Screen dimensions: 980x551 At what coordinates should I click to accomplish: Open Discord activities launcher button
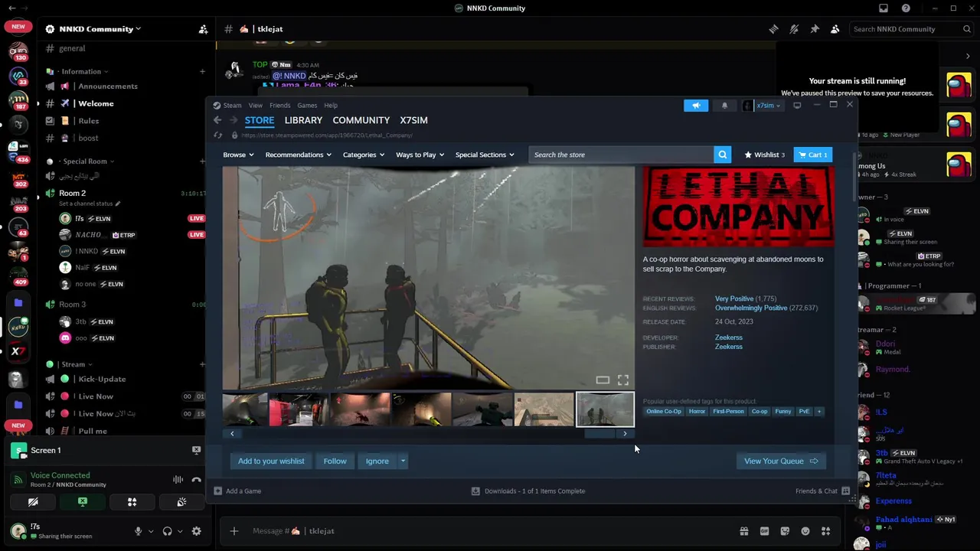[x=132, y=502]
